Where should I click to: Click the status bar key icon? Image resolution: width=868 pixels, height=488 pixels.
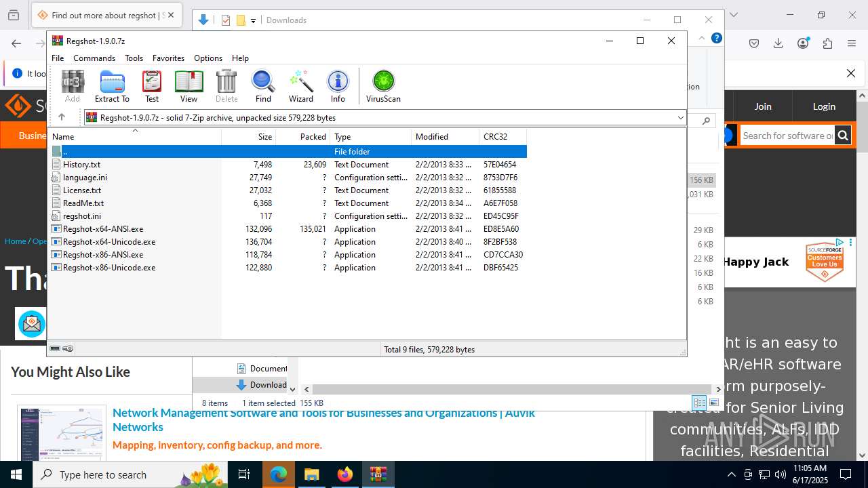(68, 349)
